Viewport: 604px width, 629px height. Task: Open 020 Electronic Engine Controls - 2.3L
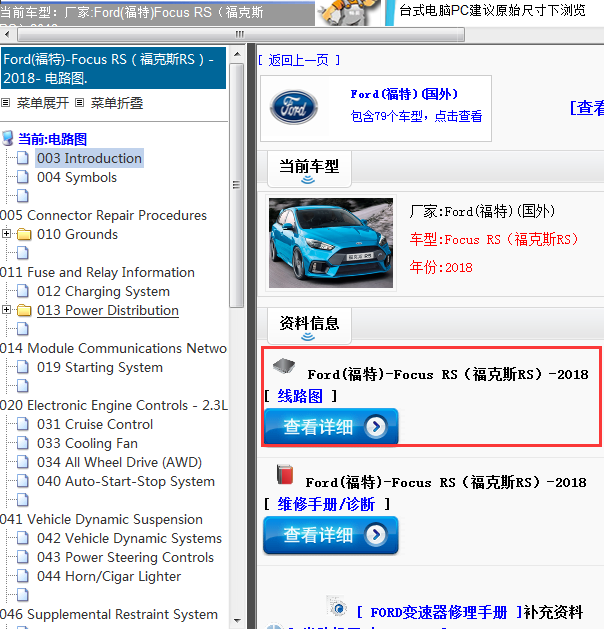point(114,405)
